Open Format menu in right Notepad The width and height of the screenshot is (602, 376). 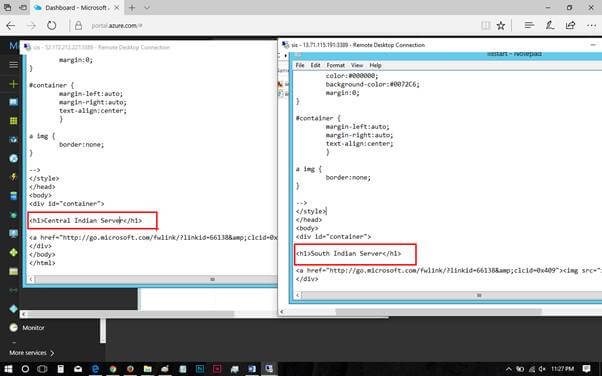(336, 65)
